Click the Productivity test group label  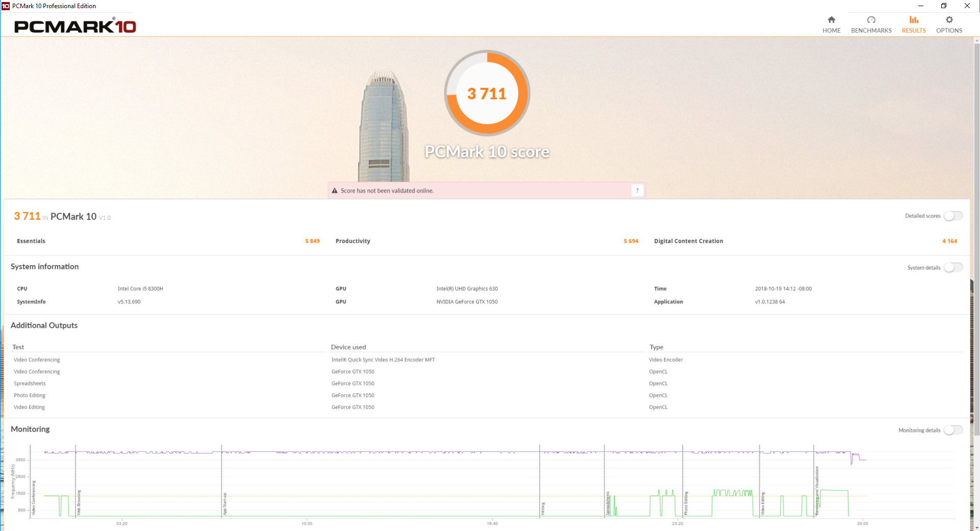(353, 241)
